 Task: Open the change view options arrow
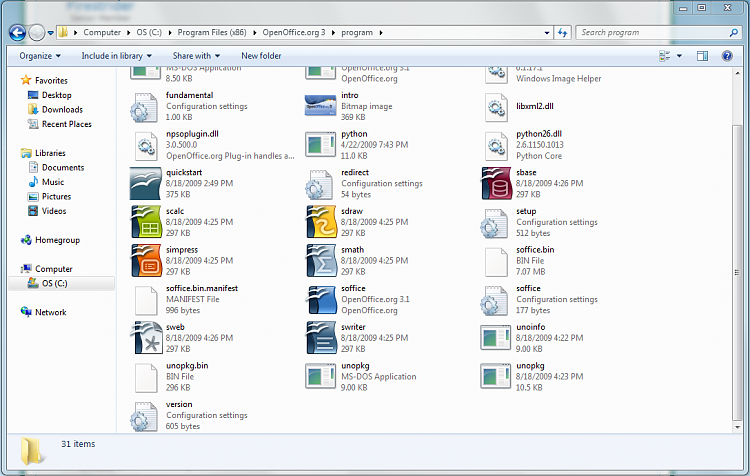pyautogui.click(x=679, y=56)
